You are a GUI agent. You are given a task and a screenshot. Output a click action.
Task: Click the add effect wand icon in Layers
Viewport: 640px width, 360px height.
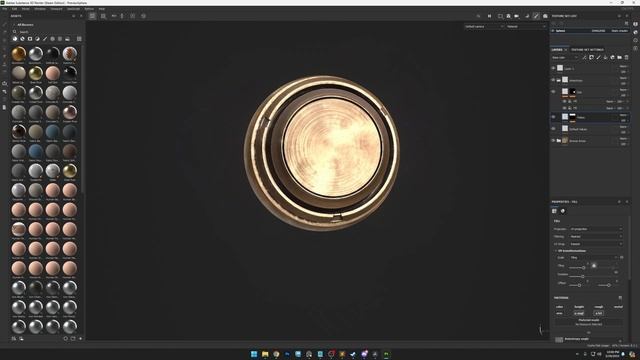[584, 58]
